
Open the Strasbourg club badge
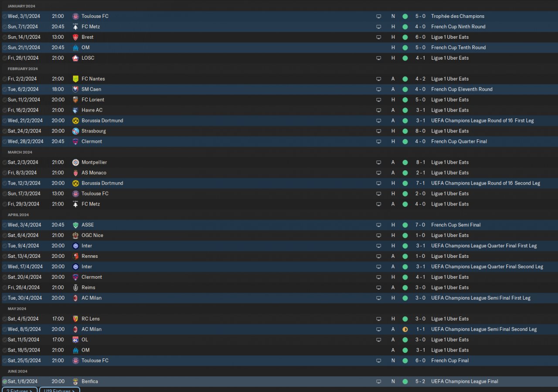75,131
